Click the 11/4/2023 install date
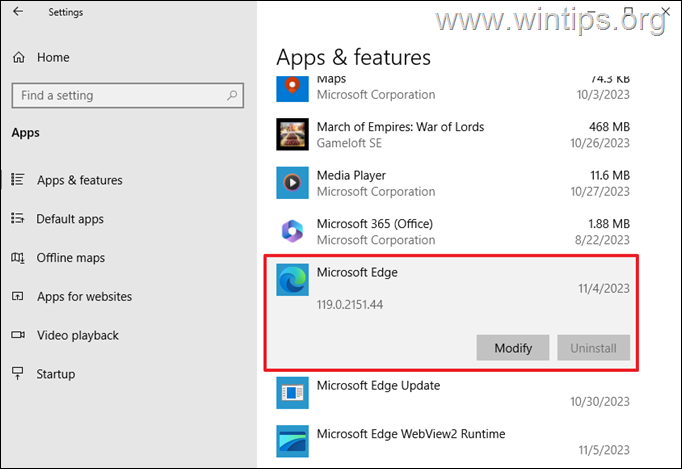The width and height of the screenshot is (682, 469). 604,288
